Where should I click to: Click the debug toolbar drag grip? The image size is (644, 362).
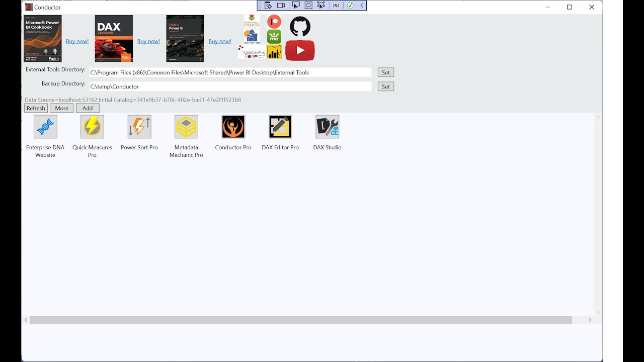pos(260,6)
